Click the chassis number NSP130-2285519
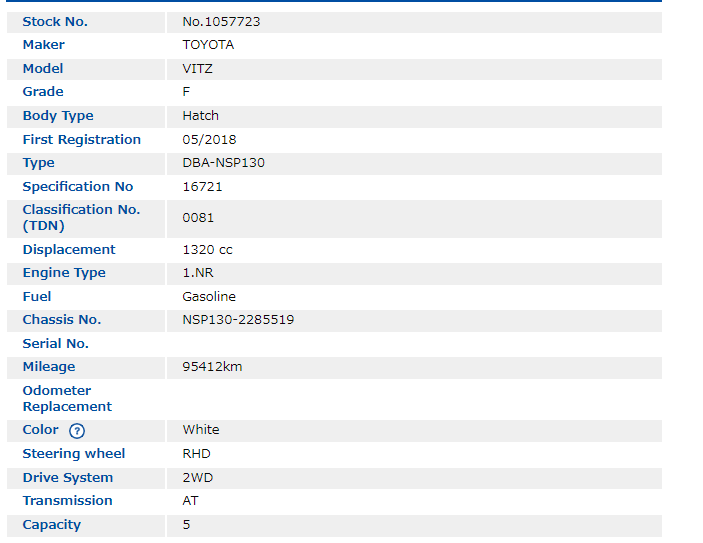The height and width of the screenshot is (543, 703). pyautogui.click(x=238, y=320)
